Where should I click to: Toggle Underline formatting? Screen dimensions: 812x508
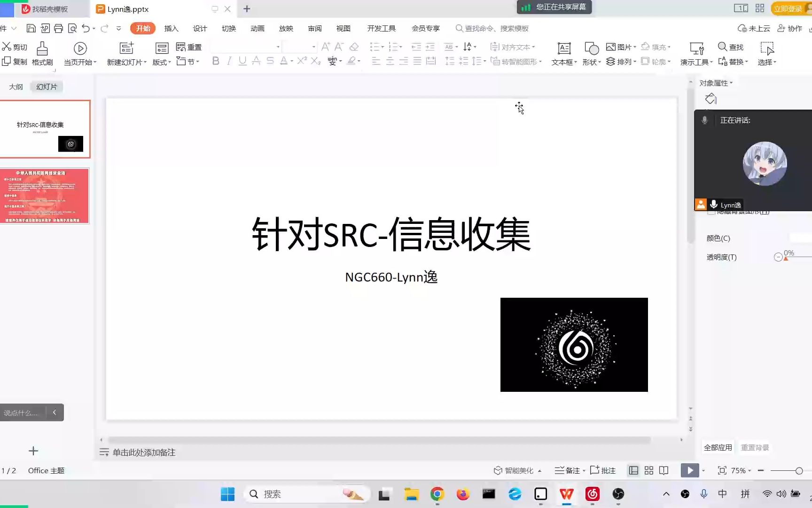[x=242, y=61]
